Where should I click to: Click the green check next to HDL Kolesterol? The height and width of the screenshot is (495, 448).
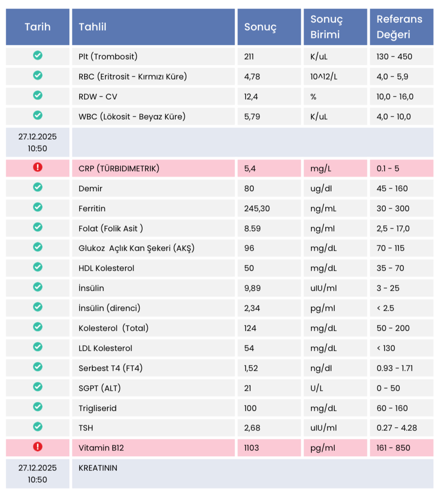point(38,267)
